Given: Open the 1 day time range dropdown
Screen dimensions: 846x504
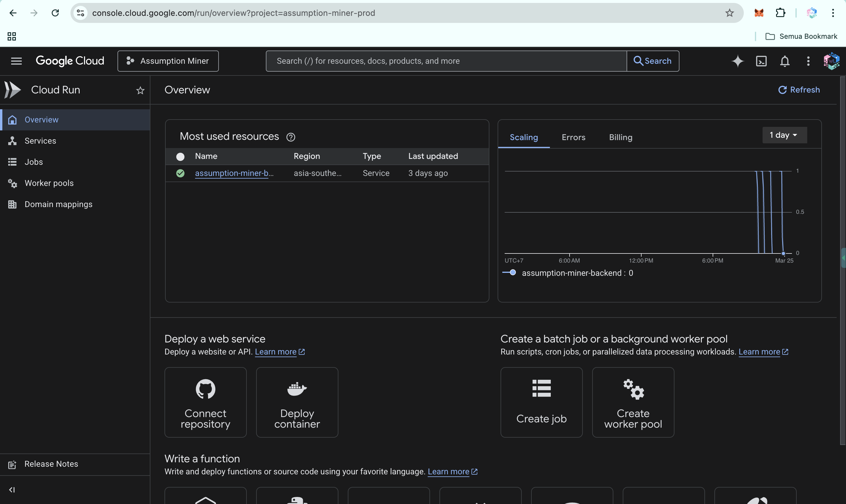Looking at the screenshot, I should click(x=784, y=135).
